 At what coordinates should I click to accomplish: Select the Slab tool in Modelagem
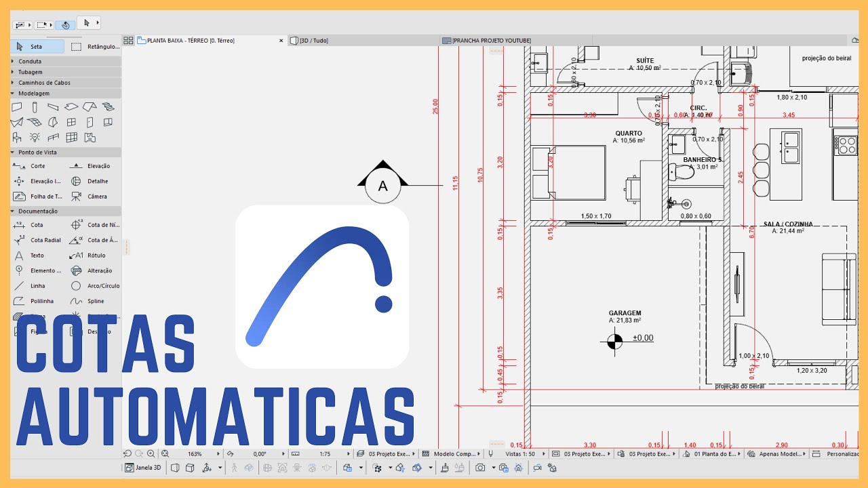point(71,107)
